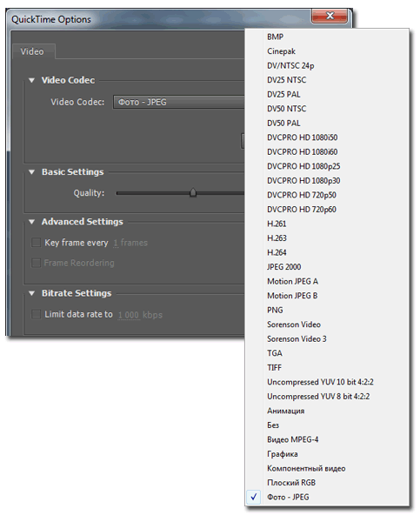This screenshot has height=522, width=420.
Task: Pick DV50 NTSC from the codec list
Action: tap(327, 109)
